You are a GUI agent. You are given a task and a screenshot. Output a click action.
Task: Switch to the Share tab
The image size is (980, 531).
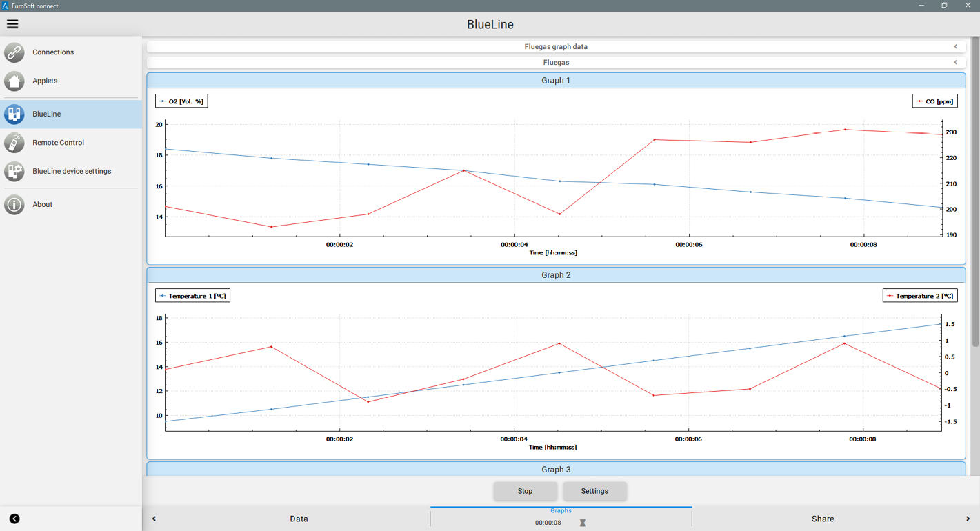point(822,519)
